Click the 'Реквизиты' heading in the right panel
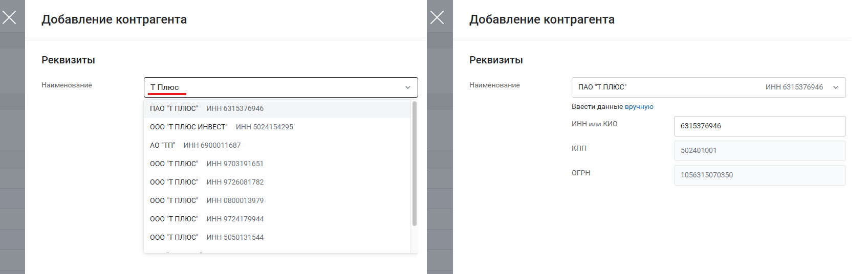The width and height of the screenshot is (868, 274). coord(496,60)
